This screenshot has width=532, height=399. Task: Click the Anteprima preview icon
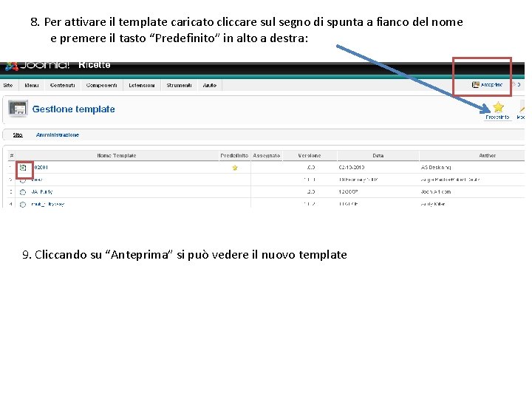click(x=476, y=84)
